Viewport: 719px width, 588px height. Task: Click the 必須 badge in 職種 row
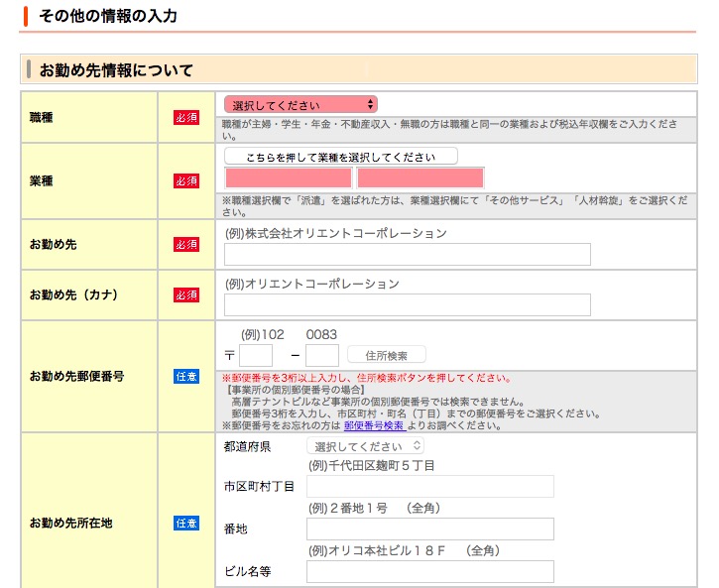[186, 117]
